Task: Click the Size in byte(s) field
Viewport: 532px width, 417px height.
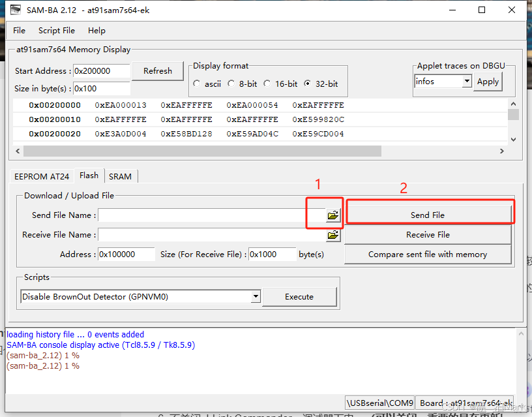Action: tap(102, 89)
